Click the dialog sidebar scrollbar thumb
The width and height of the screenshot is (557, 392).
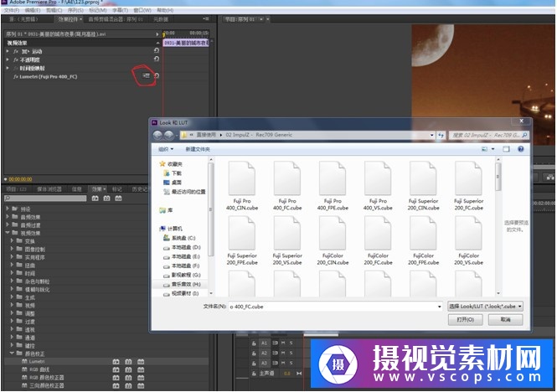pos(210,209)
